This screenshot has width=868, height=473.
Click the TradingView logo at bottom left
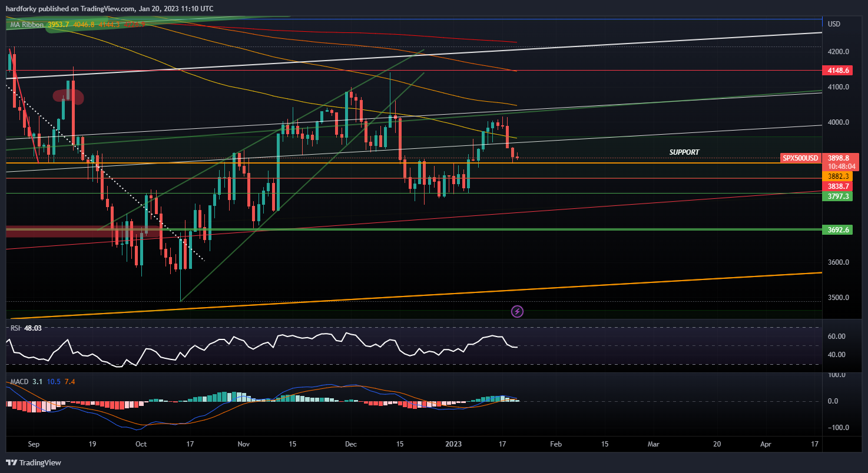coord(34,462)
